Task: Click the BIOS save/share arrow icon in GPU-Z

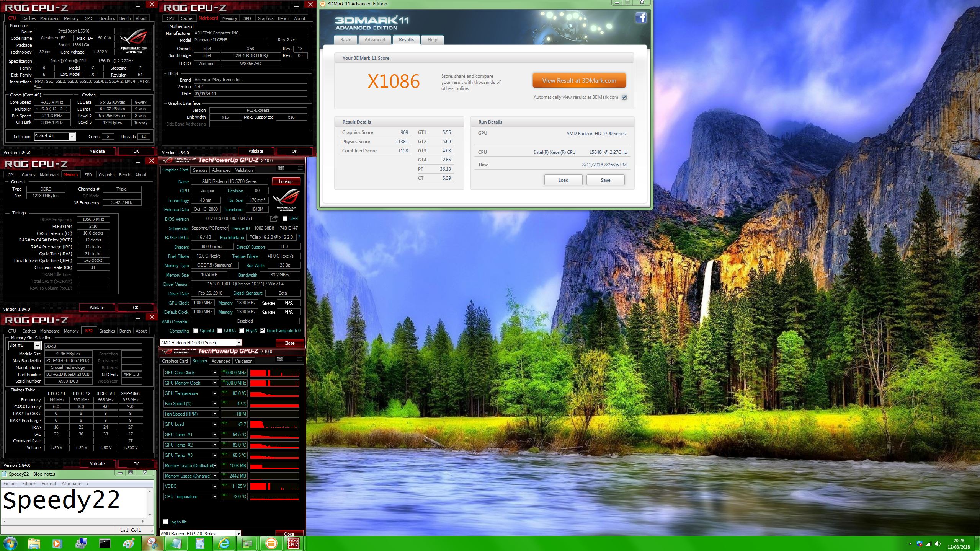Action: [x=274, y=218]
